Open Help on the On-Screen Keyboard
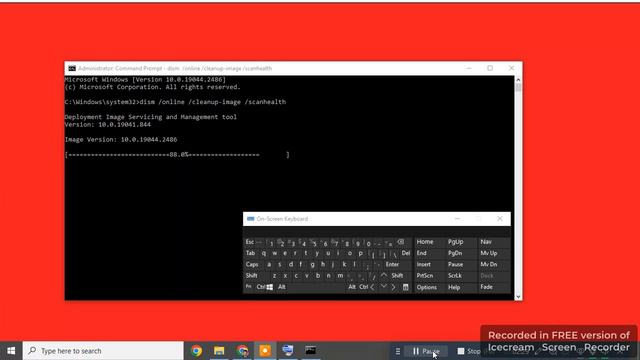The image size is (640, 360). [x=454, y=287]
